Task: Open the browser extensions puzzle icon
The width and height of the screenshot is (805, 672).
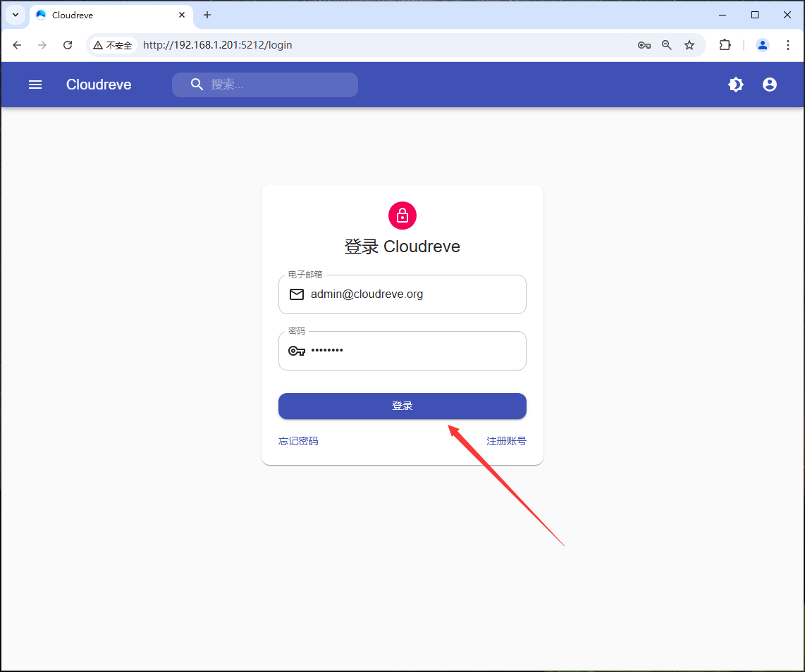Action: click(x=725, y=44)
